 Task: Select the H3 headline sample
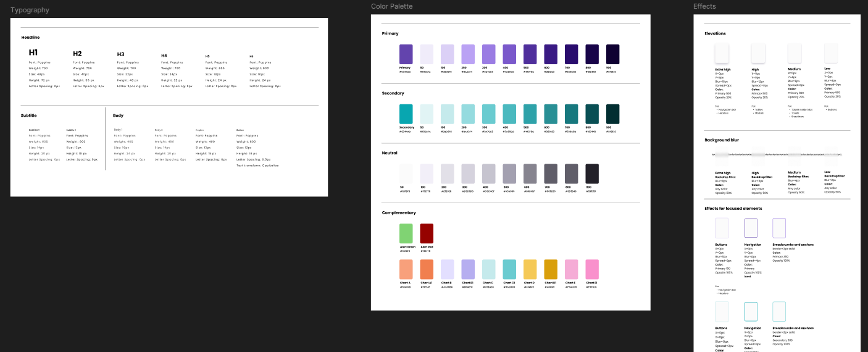tap(121, 54)
